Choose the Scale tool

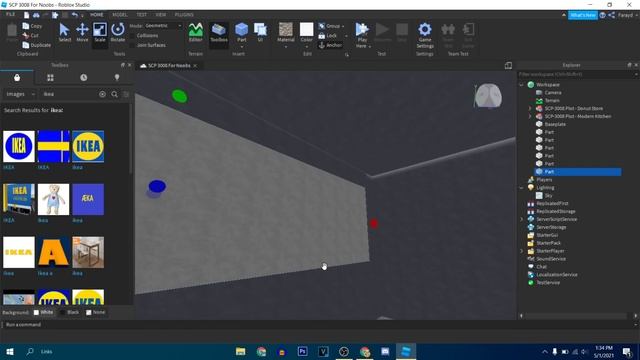pyautogui.click(x=100, y=32)
